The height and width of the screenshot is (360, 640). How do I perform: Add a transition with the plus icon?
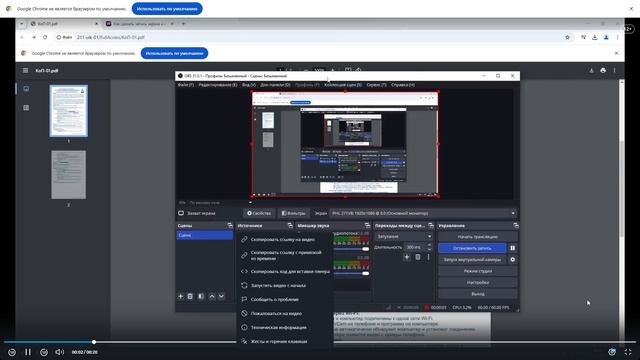407,257
